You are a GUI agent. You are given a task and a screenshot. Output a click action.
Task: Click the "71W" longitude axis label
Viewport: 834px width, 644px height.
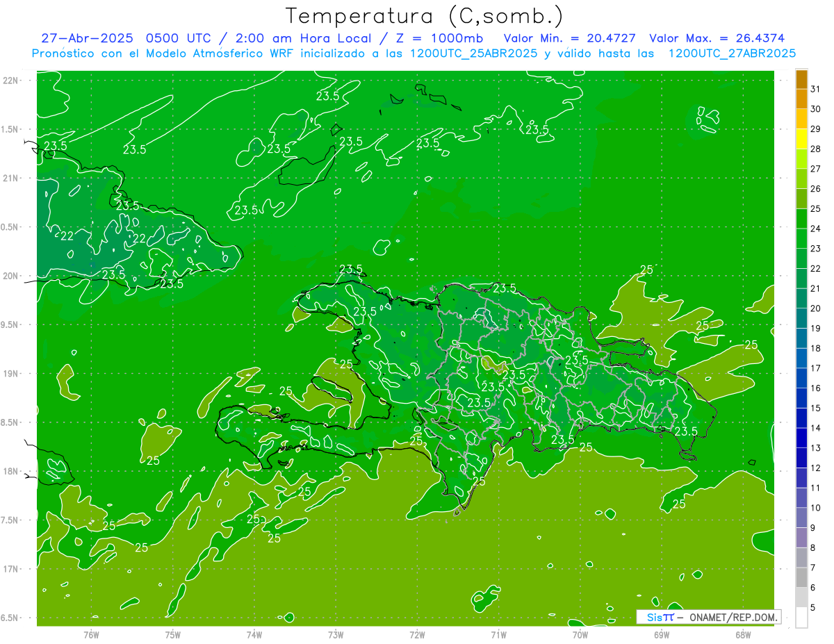(x=498, y=634)
